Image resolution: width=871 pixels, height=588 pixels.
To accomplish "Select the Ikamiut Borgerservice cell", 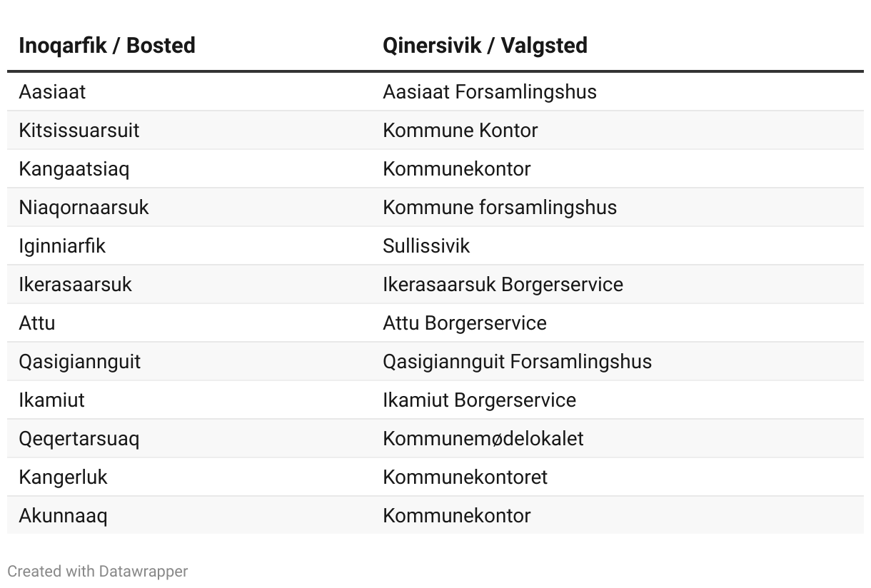I will 479,400.
